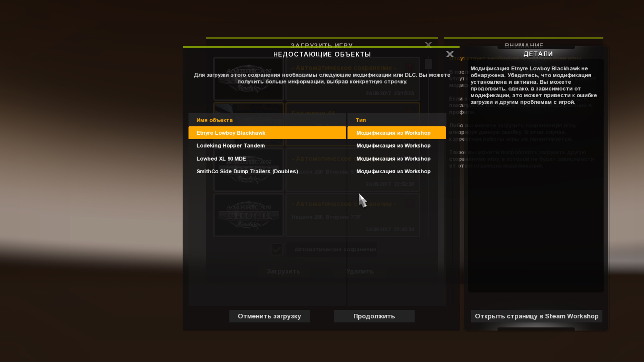Click the save list scrollbar in Load Game window
Screen dimensions: 644x362
tap(428, 64)
